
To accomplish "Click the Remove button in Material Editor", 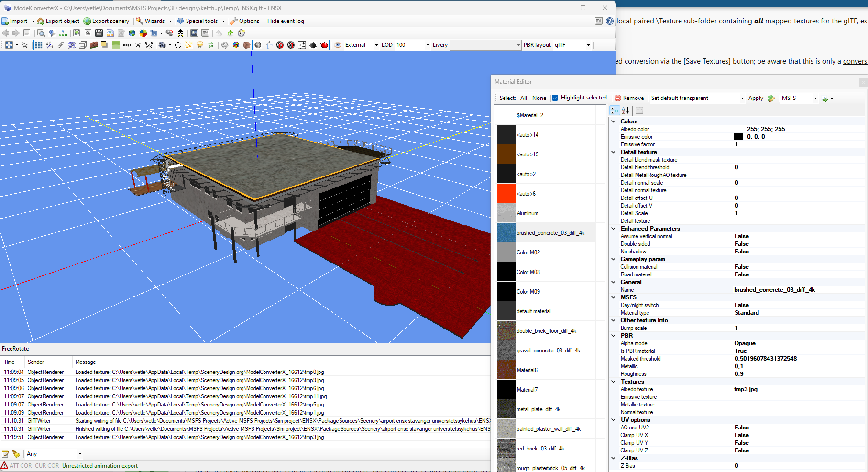I will (629, 98).
